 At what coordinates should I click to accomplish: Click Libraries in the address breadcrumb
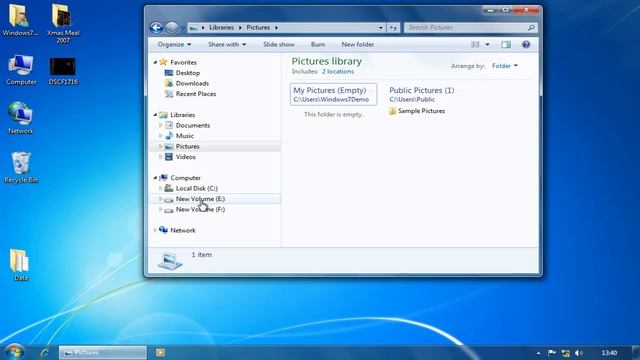click(x=222, y=27)
